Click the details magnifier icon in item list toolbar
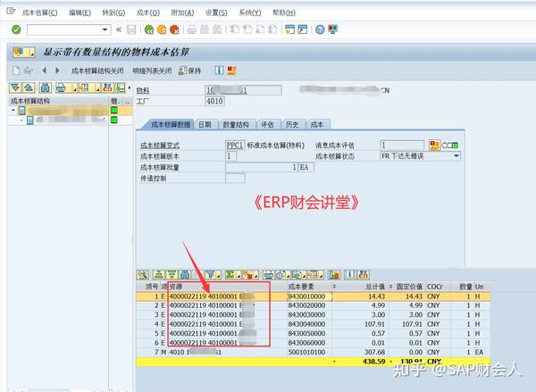 pos(142,274)
